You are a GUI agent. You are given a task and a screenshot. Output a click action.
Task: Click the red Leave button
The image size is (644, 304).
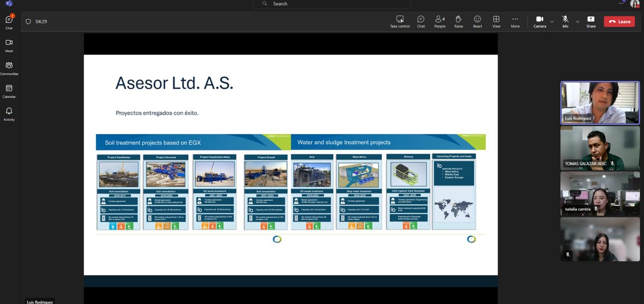pyautogui.click(x=619, y=21)
